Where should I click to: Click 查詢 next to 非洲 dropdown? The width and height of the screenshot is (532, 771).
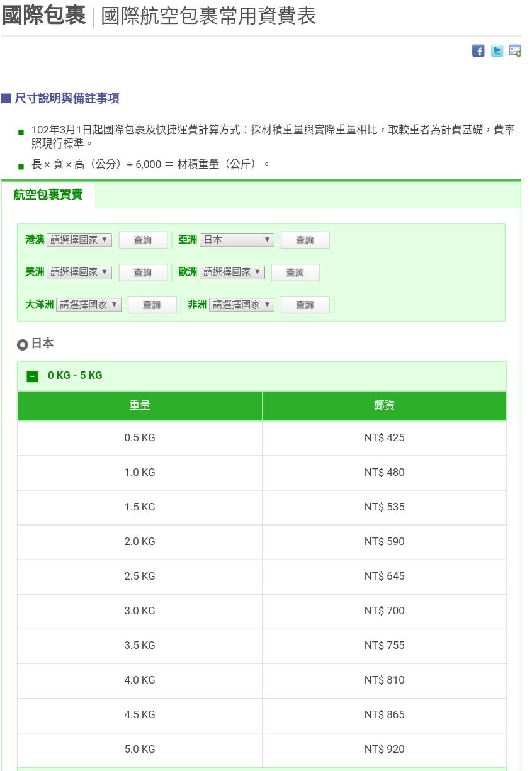click(305, 305)
